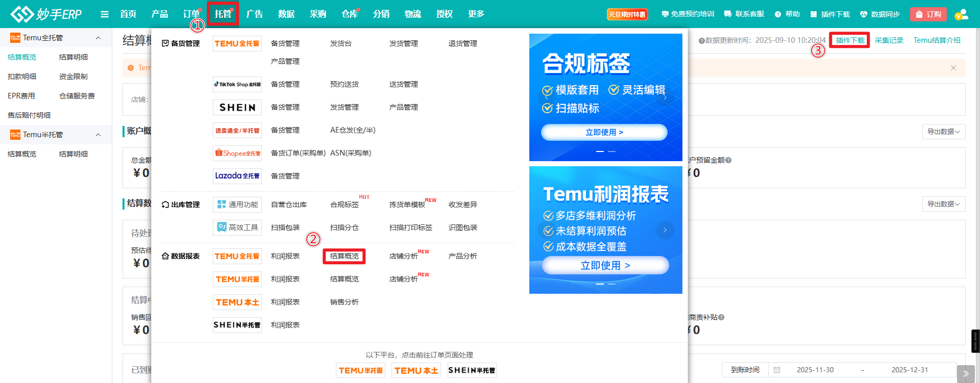
Task: Select the Shopee全托管 platform logo
Action: coord(237,153)
